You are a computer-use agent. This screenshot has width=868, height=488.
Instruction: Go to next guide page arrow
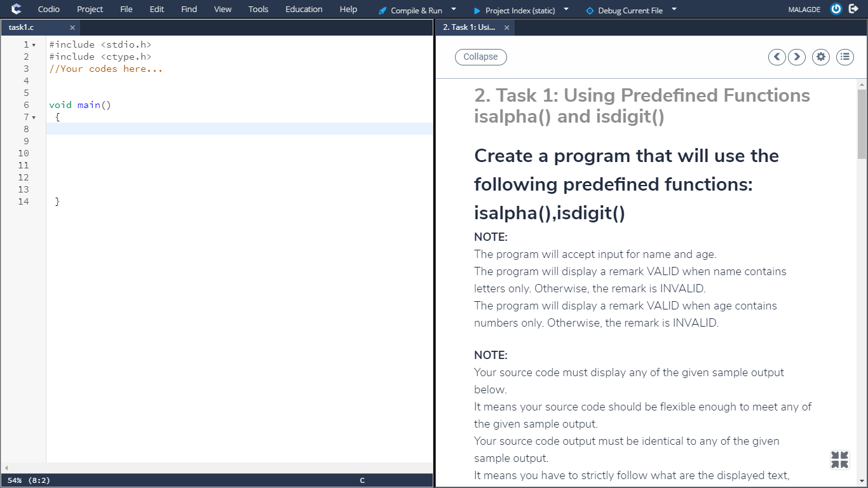(797, 57)
